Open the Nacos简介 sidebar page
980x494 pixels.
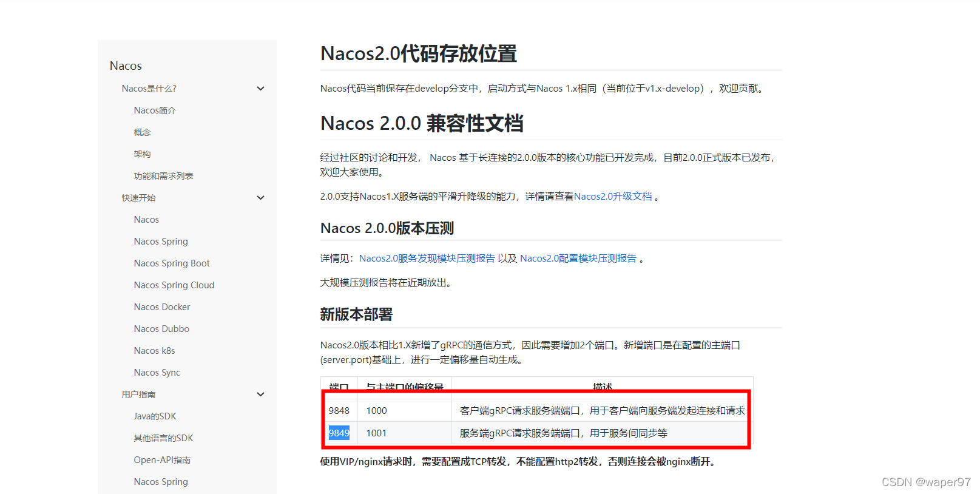155,110
